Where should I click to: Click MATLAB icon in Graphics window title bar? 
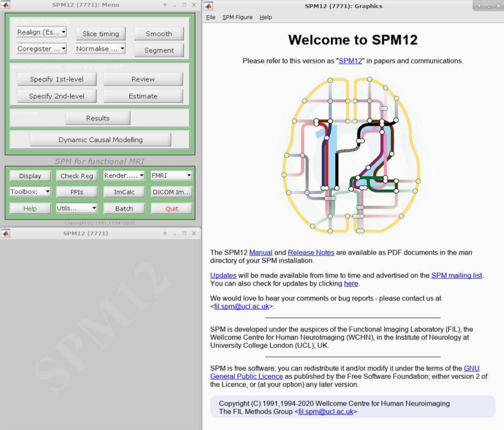pos(209,6)
